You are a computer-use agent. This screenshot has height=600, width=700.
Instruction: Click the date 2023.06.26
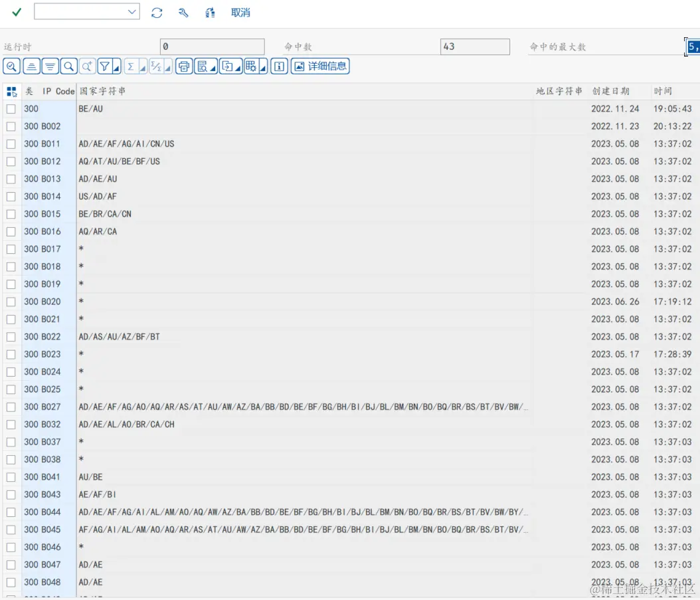coord(615,302)
